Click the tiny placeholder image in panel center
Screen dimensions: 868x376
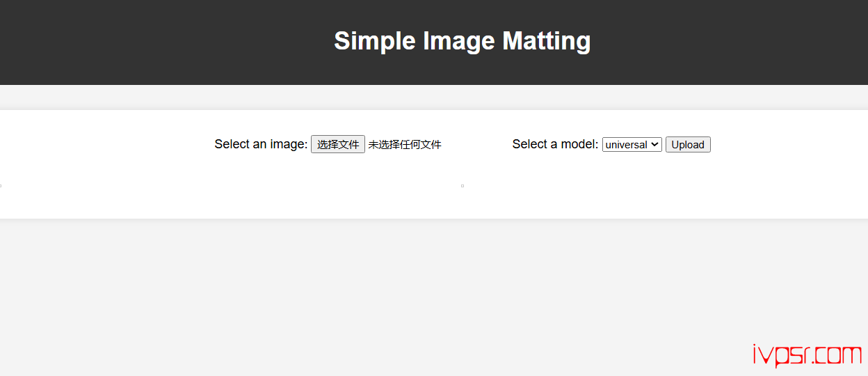click(463, 186)
